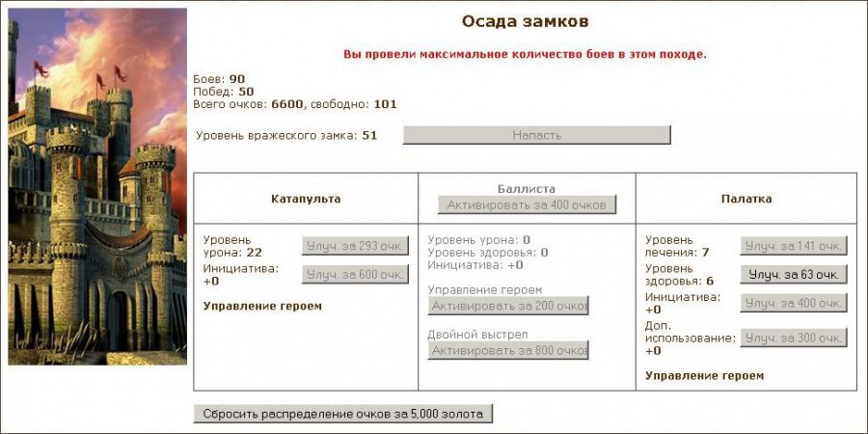Click the enemy castle level 51 text
This screenshot has width=868, height=434.
tap(286, 135)
